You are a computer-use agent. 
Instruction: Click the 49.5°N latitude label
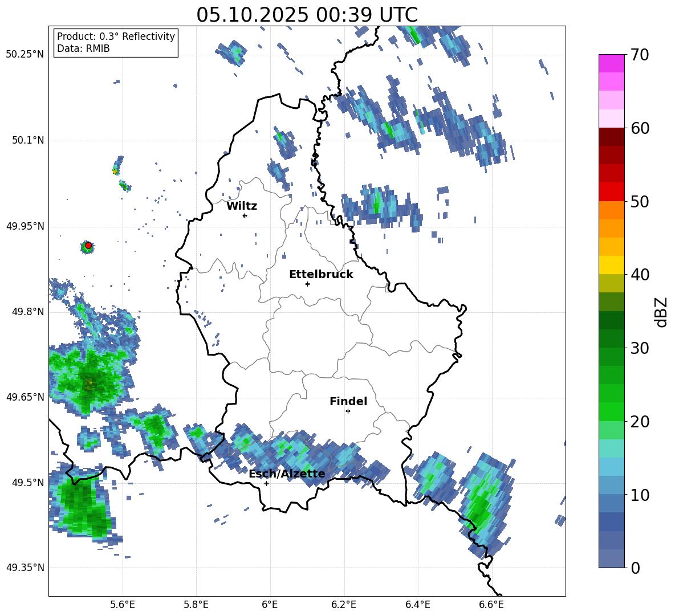tap(27, 483)
